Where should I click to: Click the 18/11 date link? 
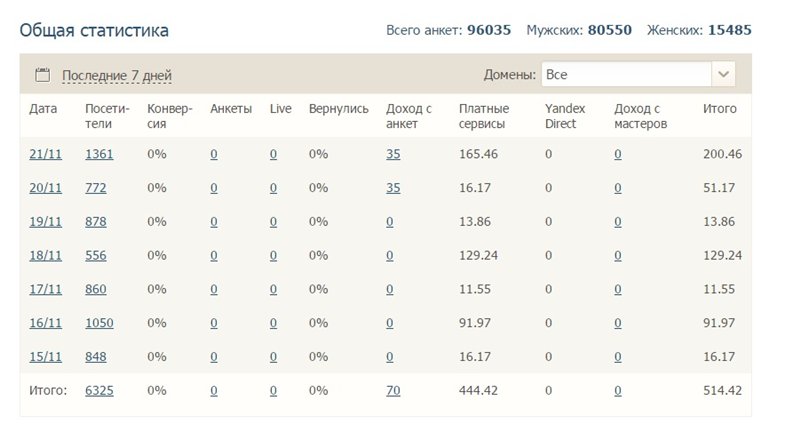point(43,256)
